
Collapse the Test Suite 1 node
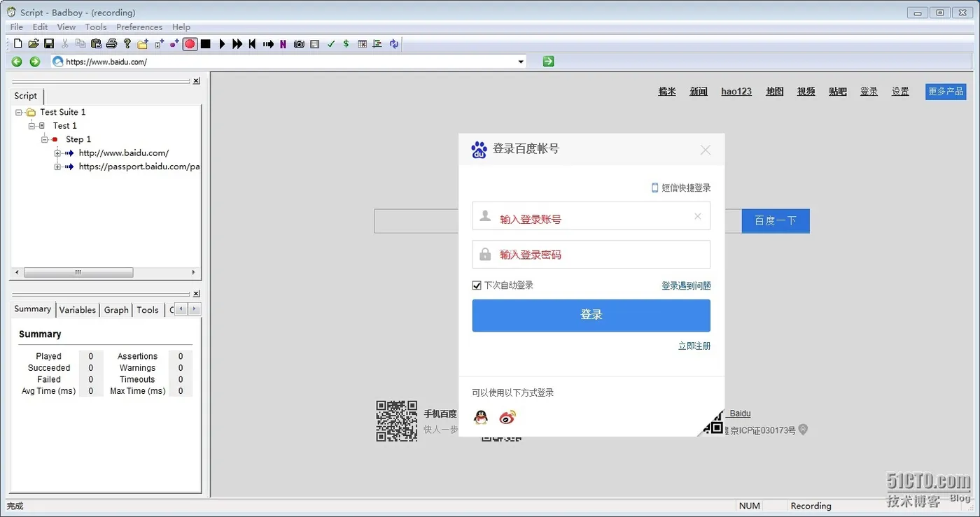click(18, 112)
